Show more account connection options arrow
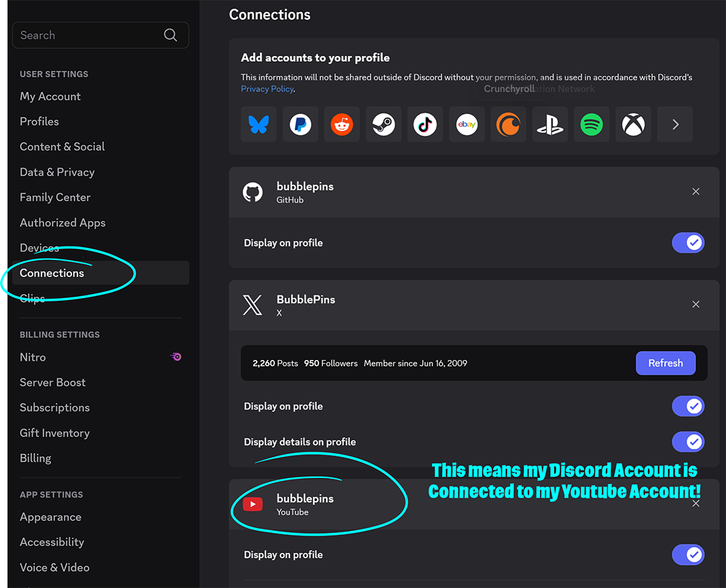The width and height of the screenshot is (726, 588). pyautogui.click(x=675, y=124)
